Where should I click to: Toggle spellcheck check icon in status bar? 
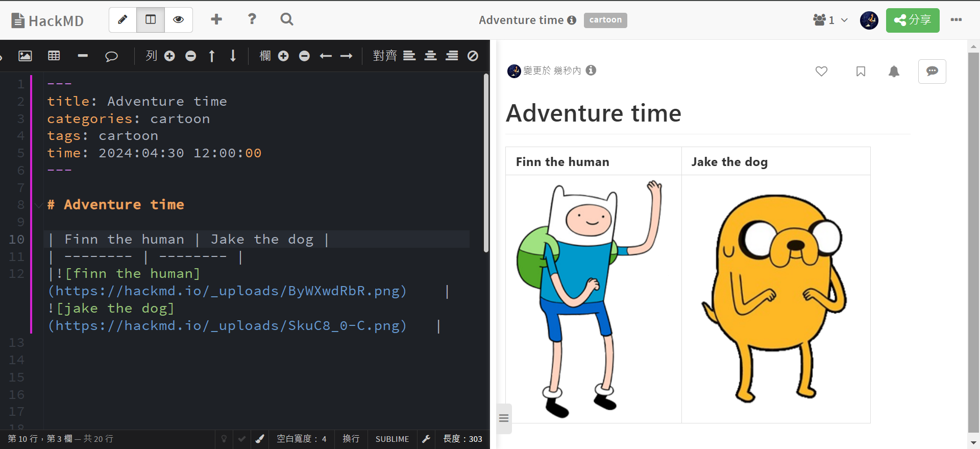click(x=241, y=439)
